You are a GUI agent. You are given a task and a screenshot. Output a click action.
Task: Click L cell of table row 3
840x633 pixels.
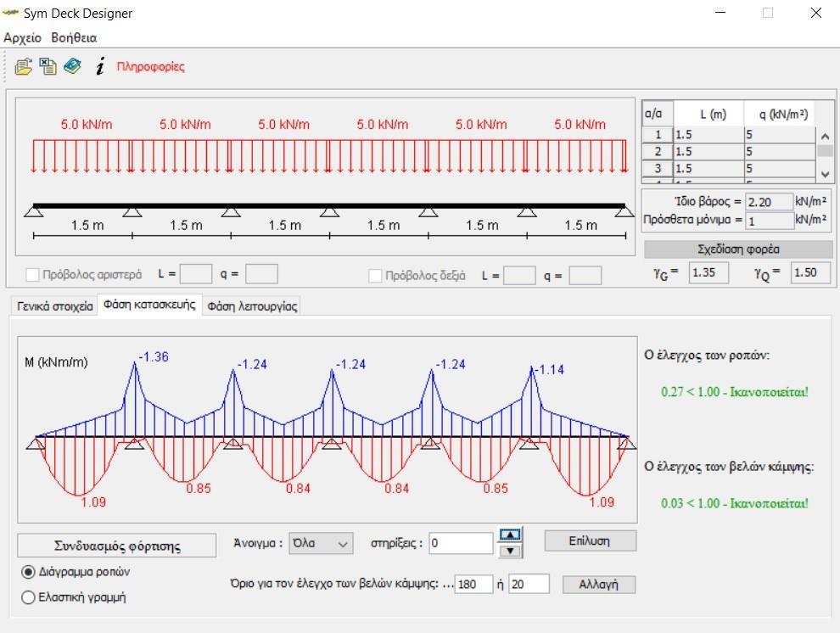pyautogui.click(x=708, y=169)
